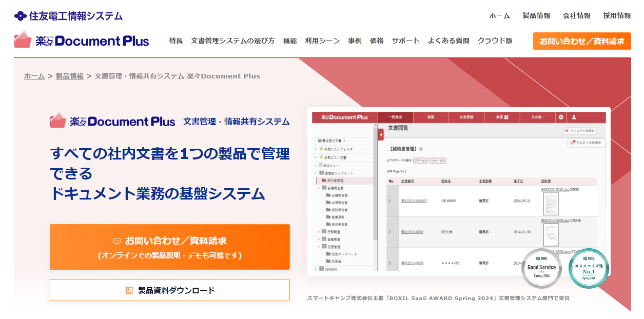Follow the 製品情報 breadcrumb link
The width and height of the screenshot is (644, 319).
70,76
